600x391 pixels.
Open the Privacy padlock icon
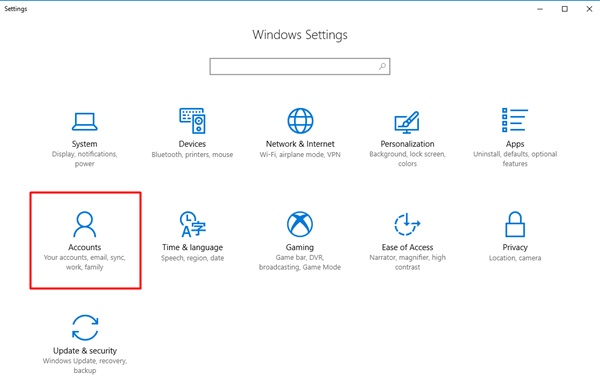pyautogui.click(x=515, y=224)
